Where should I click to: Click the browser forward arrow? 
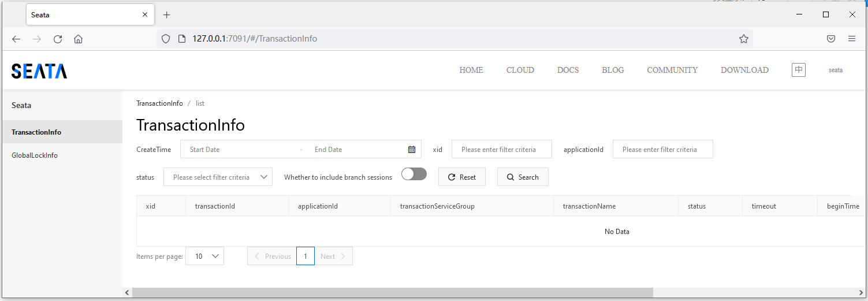coord(37,39)
